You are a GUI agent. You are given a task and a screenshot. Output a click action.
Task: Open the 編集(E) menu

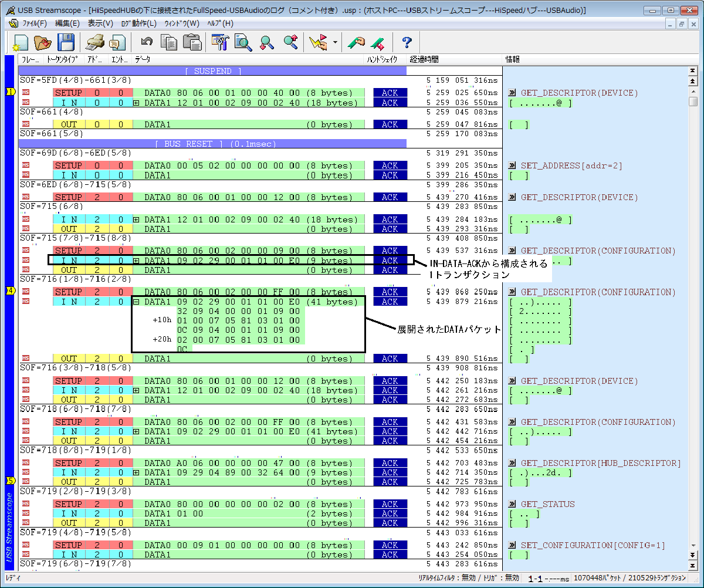pyautogui.click(x=67, y=23)
